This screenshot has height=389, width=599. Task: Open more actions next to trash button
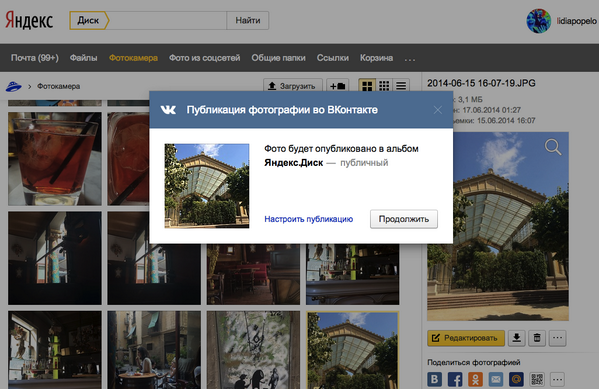tap(557, 338)
